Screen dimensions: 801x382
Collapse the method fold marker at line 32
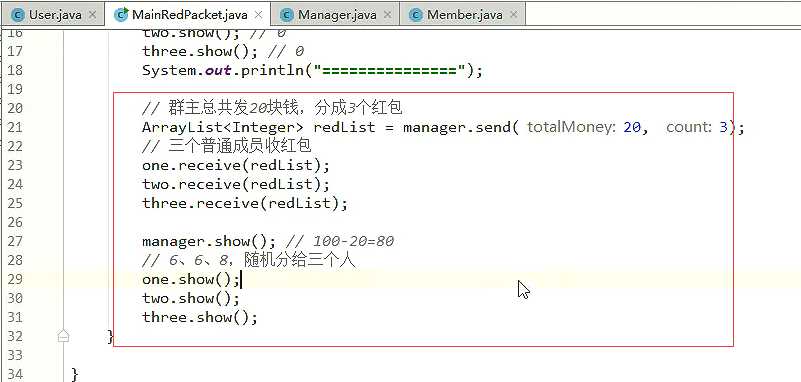[x=63, y=336]
